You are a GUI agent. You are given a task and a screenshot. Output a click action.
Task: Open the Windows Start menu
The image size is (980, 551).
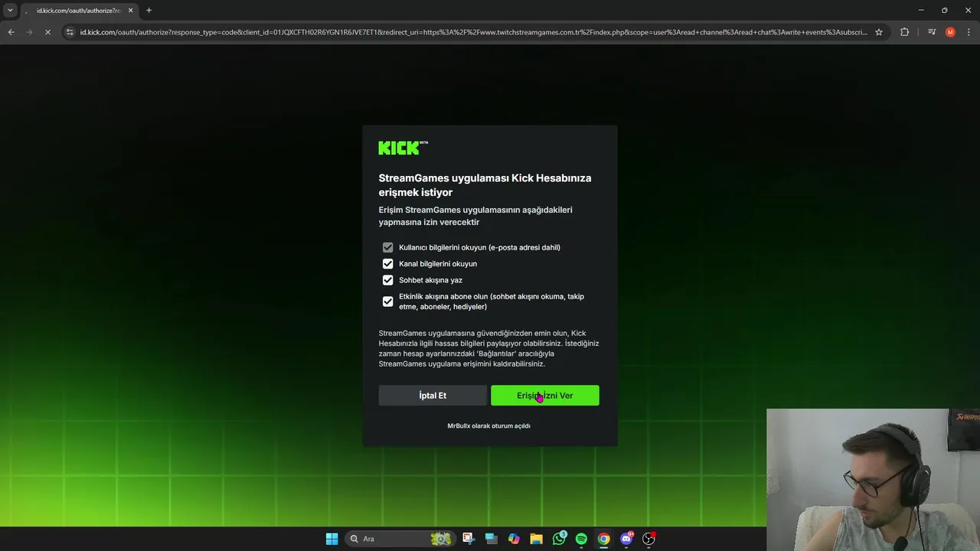(x=332, y=539)
